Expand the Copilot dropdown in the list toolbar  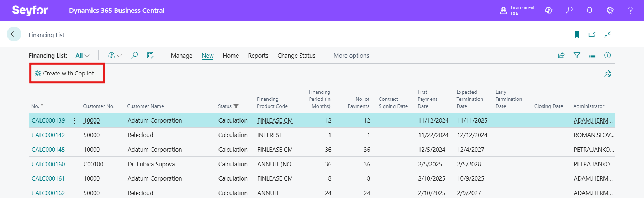coord(115,56)
